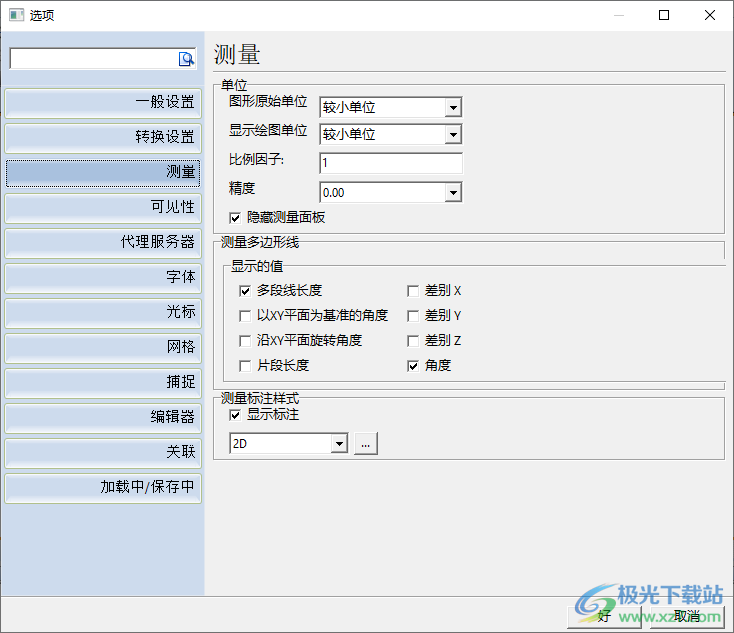Open the 关联 category
Screen dimensions: 734x633
pyautogui.click(x=103, y=452)
